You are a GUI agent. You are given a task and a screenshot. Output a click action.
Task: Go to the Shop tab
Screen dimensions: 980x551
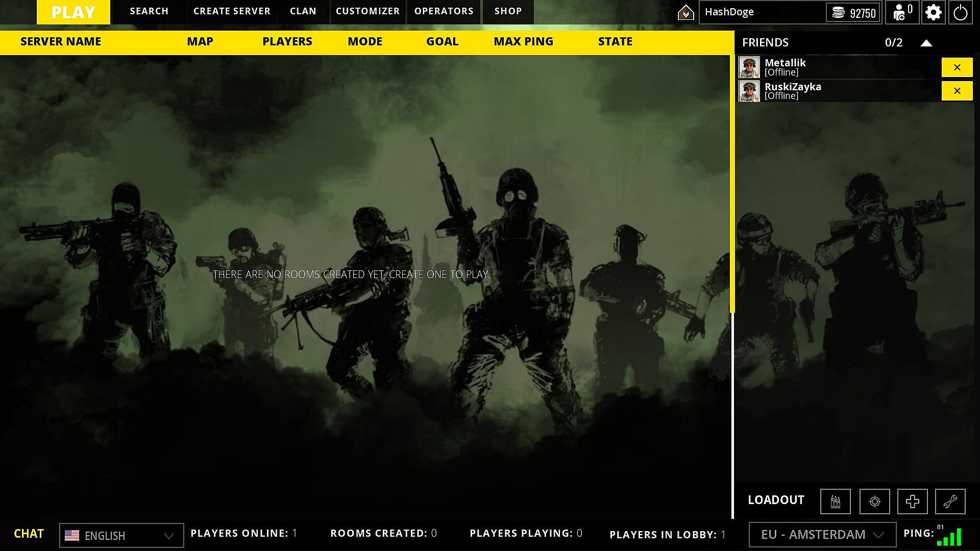point(508,11)
